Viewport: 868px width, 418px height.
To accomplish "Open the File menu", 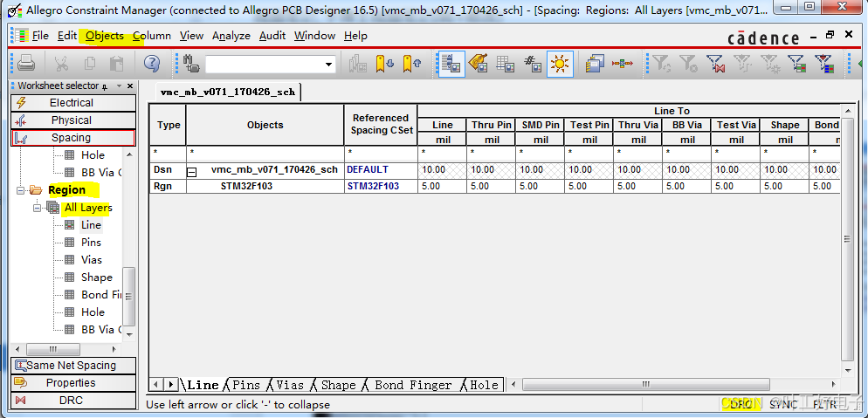I will pos(40,36).
